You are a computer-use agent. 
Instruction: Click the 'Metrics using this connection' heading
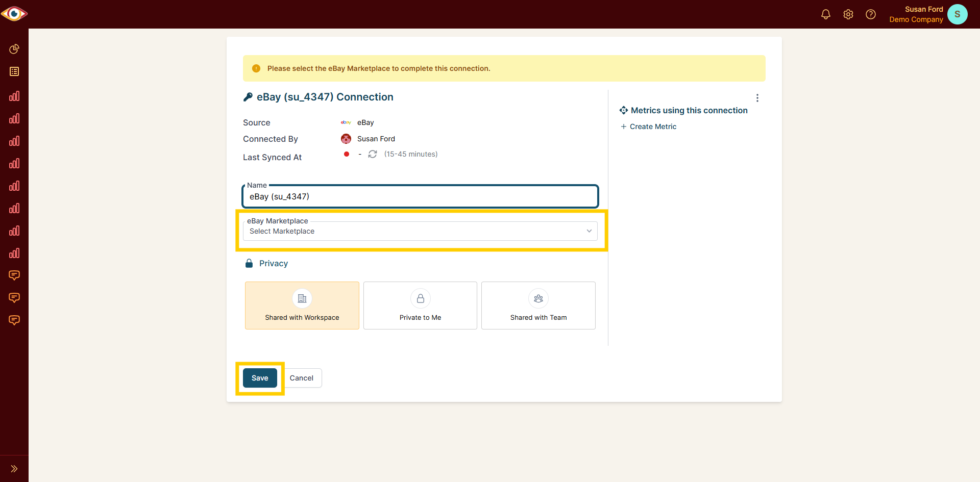coord(689,110)
